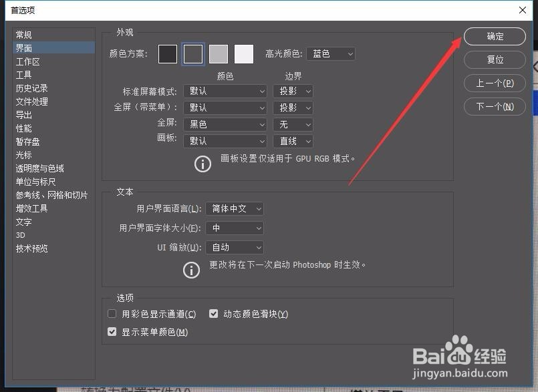Select the darkest black color scheme swatch
The width and height of the screenshot is (538, 392).
167,53
